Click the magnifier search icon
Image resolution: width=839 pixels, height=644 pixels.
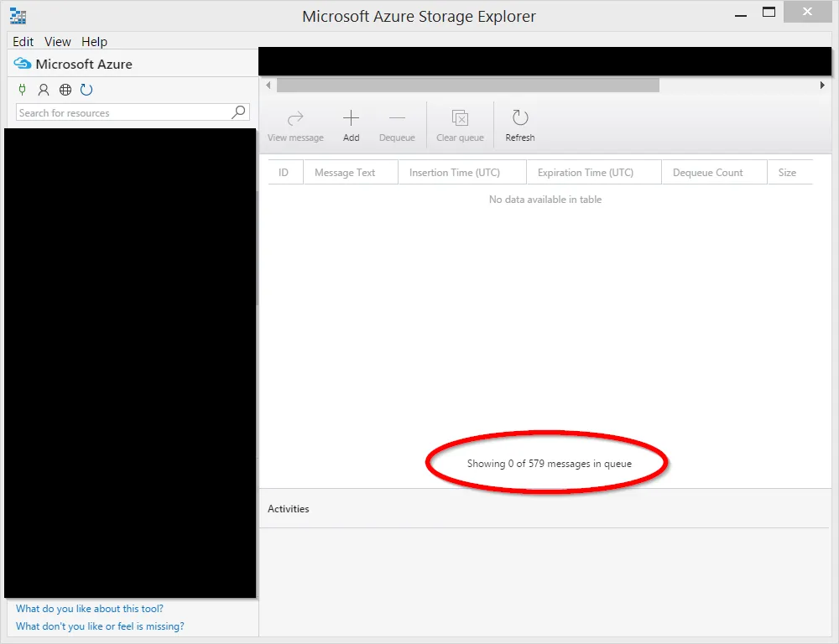tap(238, 112)
